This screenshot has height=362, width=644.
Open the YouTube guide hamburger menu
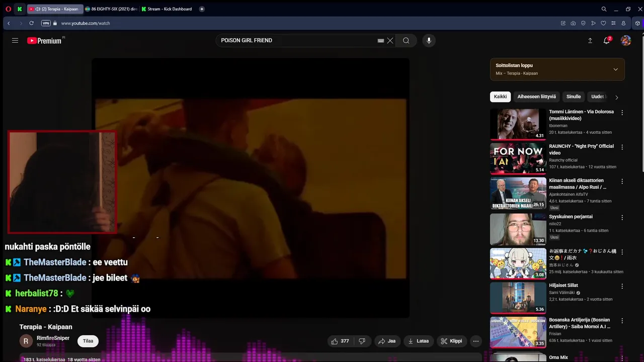(x=15, y=41)
